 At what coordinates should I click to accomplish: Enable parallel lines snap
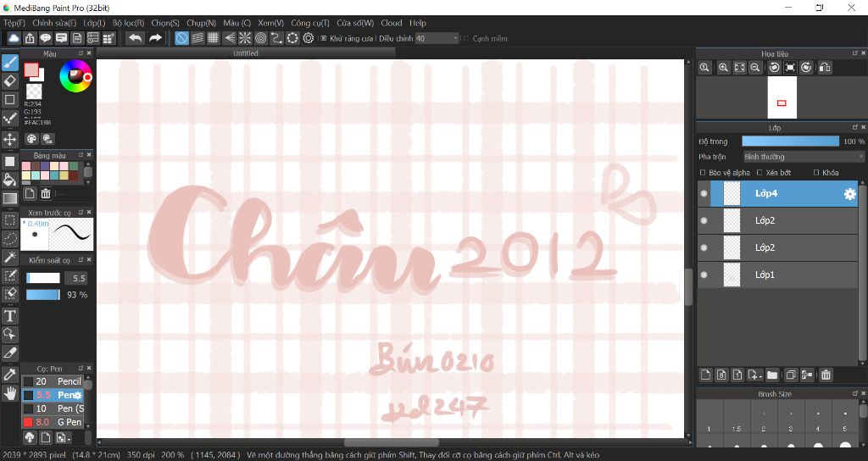point(197,38)
